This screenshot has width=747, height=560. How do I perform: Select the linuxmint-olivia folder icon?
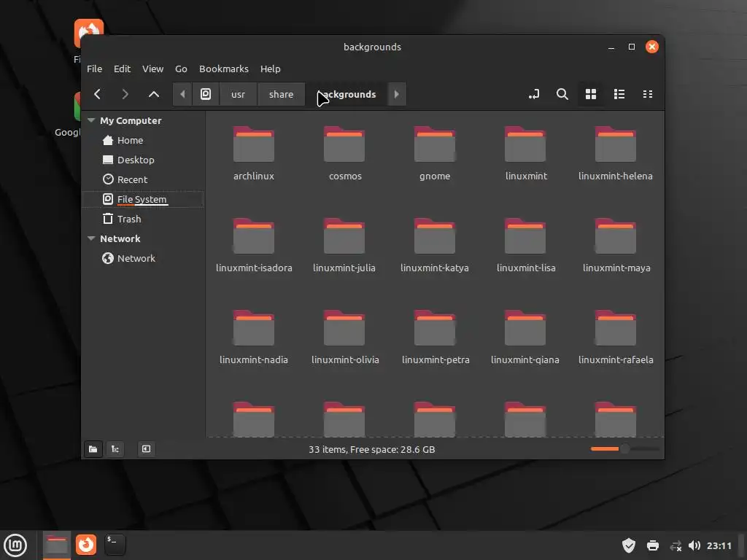pyautogui.click(x=344, y=327)
